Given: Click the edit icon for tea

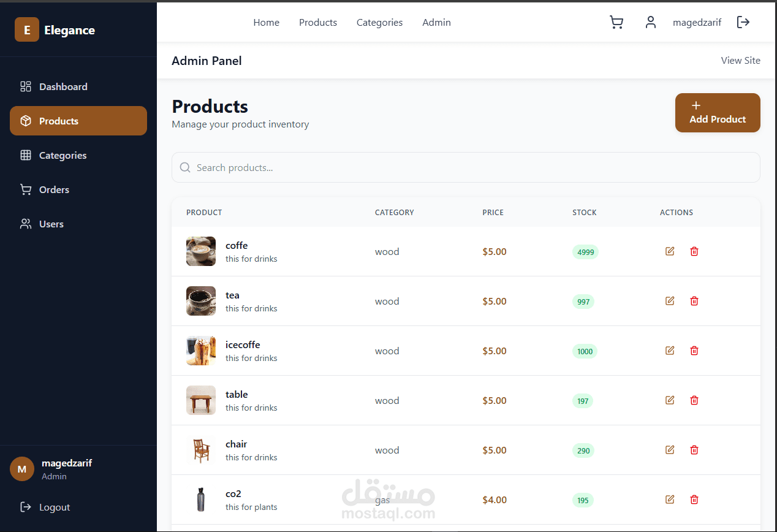Looking at the screenshot, I should (x=670, y=301).
